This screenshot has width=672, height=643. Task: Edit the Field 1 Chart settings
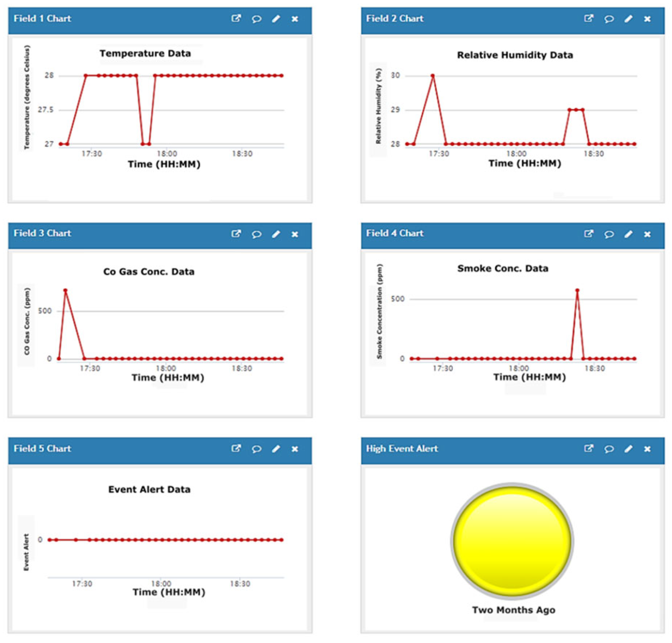pos(276,19)
